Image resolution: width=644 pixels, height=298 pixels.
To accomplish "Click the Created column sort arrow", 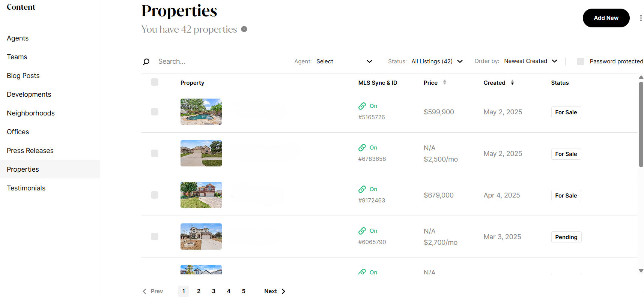I will click(512, 82).
